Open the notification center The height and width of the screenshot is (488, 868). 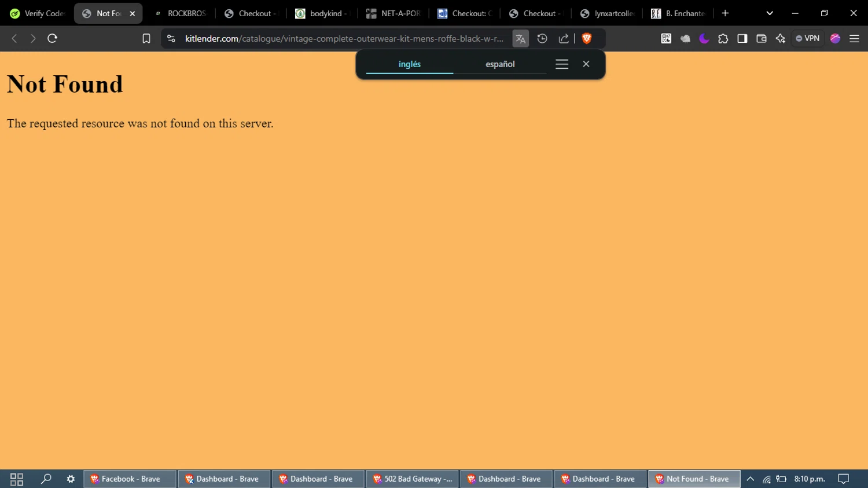coord(844,479)
